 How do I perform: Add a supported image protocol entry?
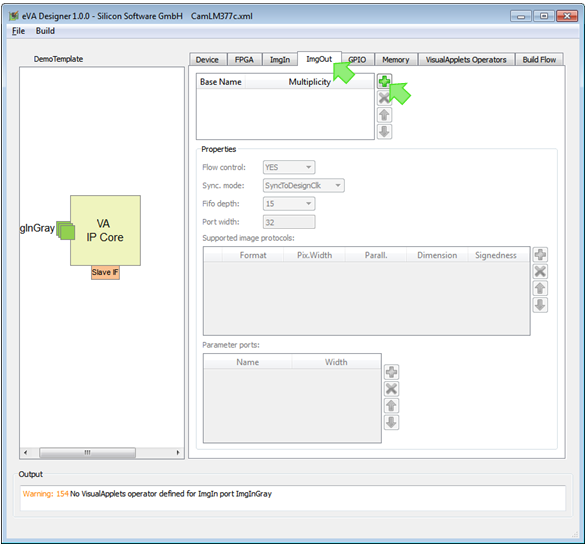pos(540,255)
